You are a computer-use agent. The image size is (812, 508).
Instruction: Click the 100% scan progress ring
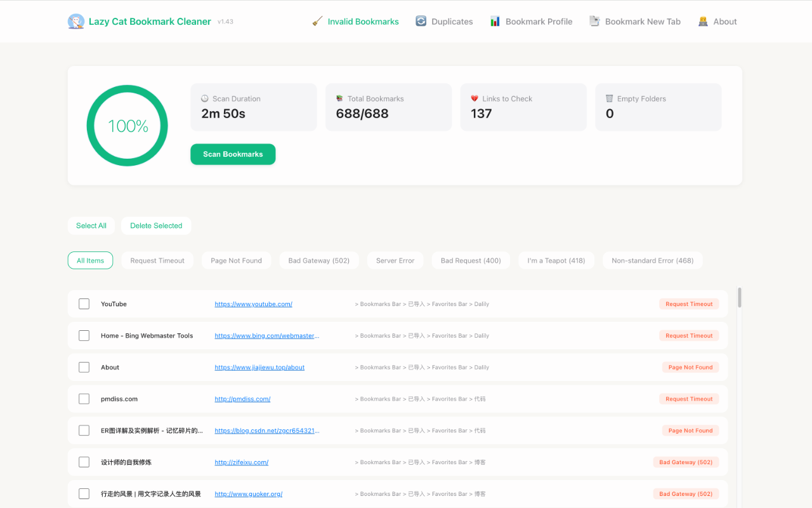(127, 126)
